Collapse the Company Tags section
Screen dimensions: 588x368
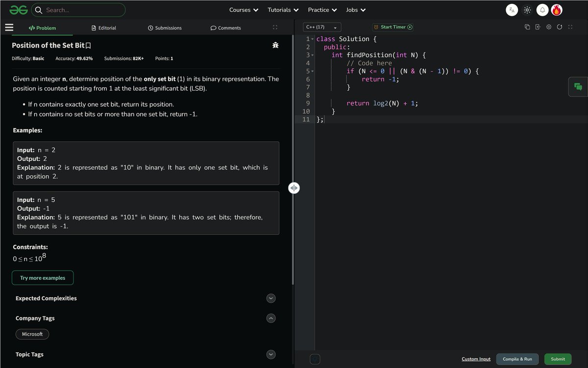(271, 318)
